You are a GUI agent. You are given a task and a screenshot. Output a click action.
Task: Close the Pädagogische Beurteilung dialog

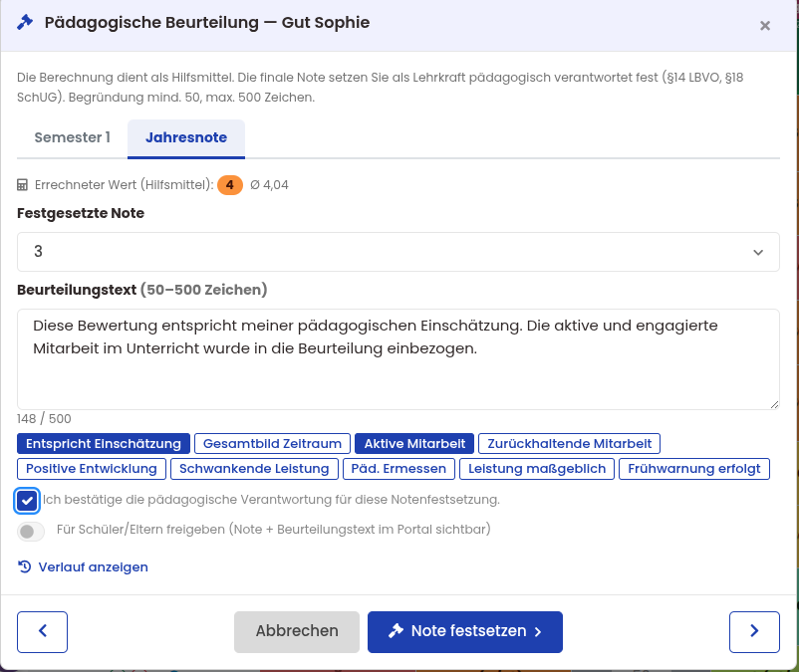[764, 26]
